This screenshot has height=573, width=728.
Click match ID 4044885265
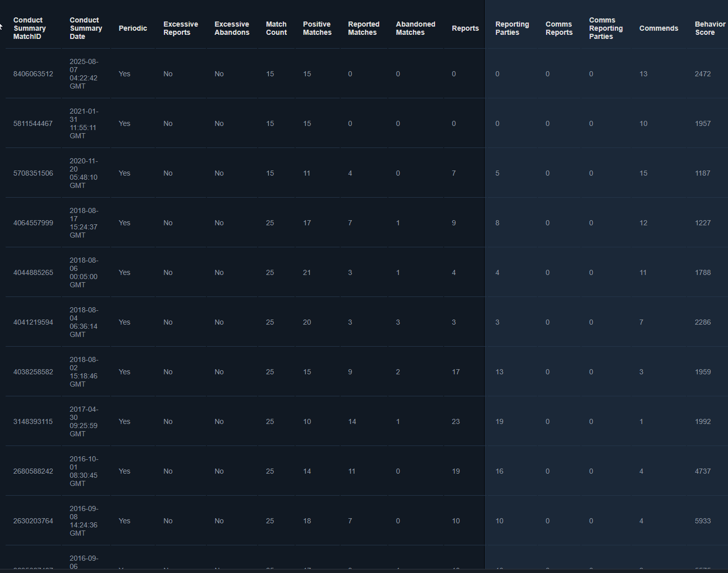(x=33, y=272)
